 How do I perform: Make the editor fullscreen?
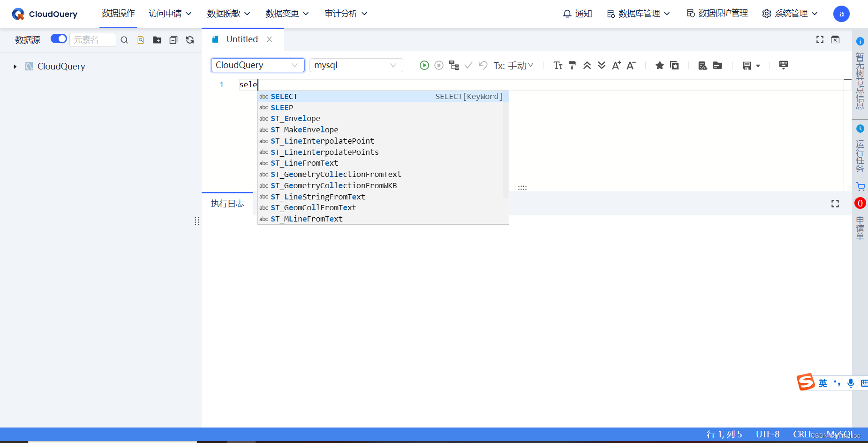coord(820,39)
